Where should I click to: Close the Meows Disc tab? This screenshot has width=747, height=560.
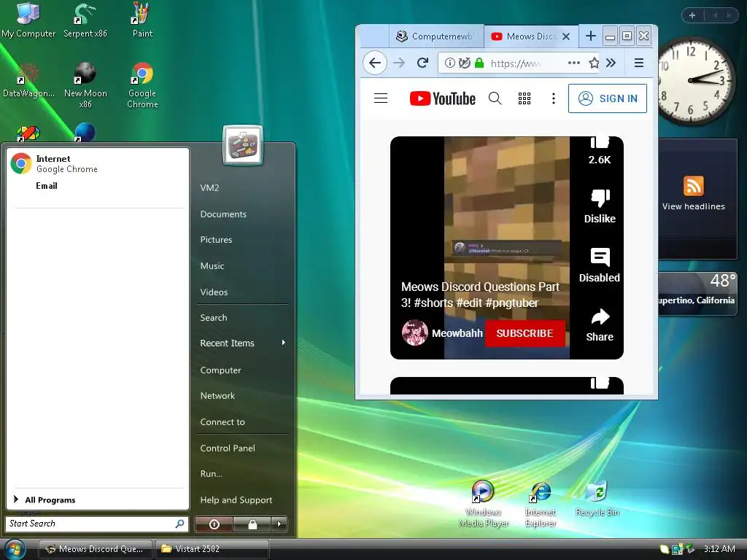click(566, 36)
